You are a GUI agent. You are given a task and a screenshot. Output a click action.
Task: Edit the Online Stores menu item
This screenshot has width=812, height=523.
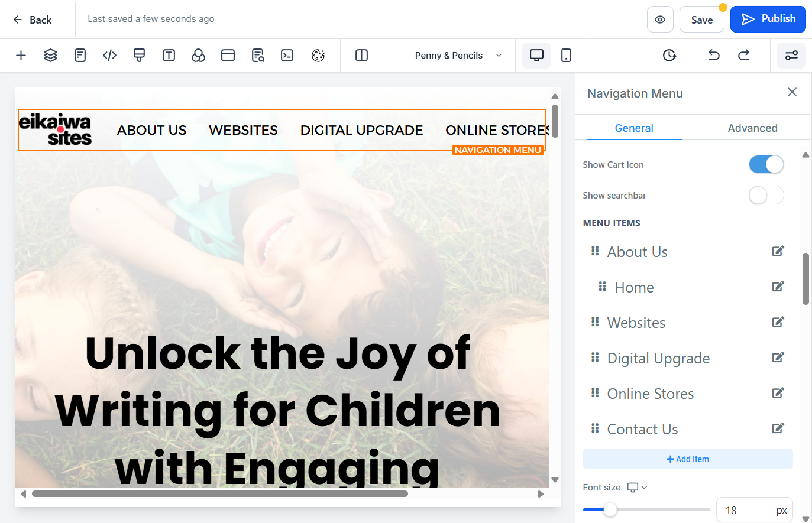[778, 393]
